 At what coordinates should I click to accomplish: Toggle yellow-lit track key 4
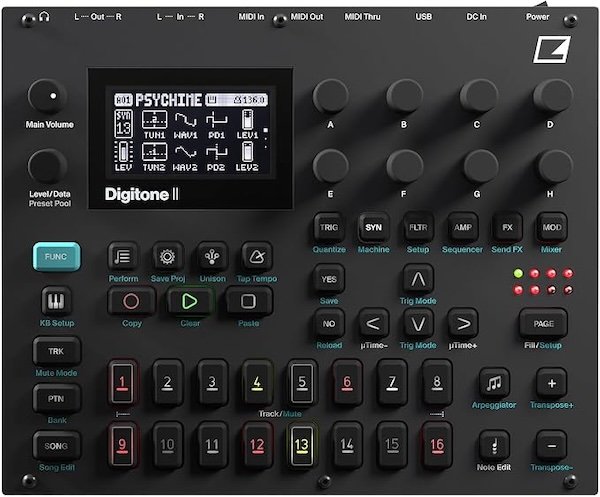257,383
